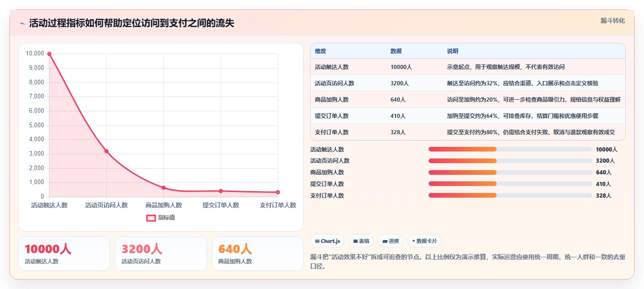Click the table description starting 提交至支付约为80%
The width and height of the screenshot is (644, 289).
[x=531, y=132]
